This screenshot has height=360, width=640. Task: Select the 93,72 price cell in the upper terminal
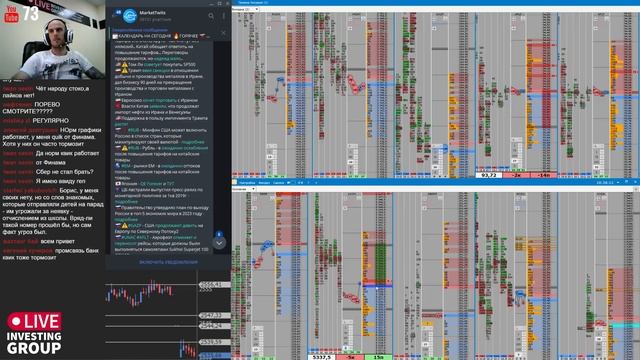click(489, 175)
